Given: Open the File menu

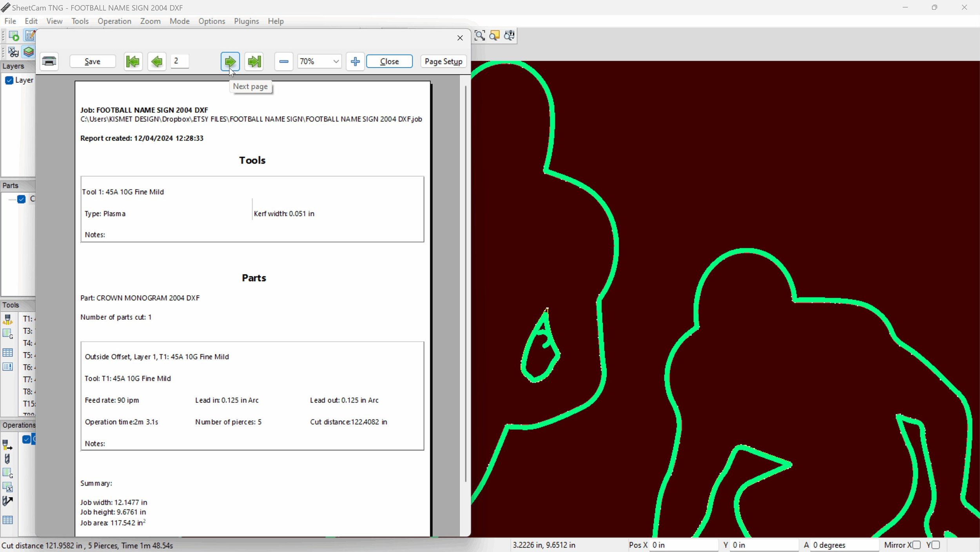Looking at the screenshot, I should click(x=10, y=21).
